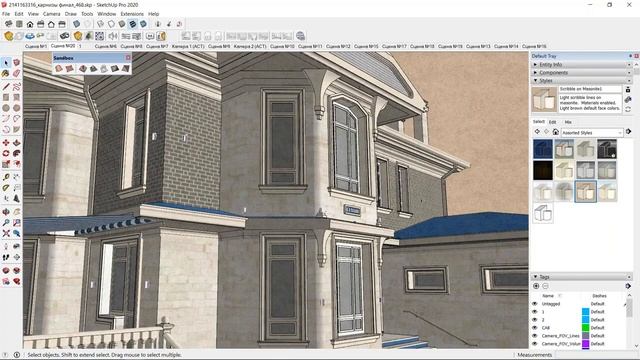This screenshot has width=640, height=360.
Task: Select the Zoom Extents tool
Action: click(6, 233)
